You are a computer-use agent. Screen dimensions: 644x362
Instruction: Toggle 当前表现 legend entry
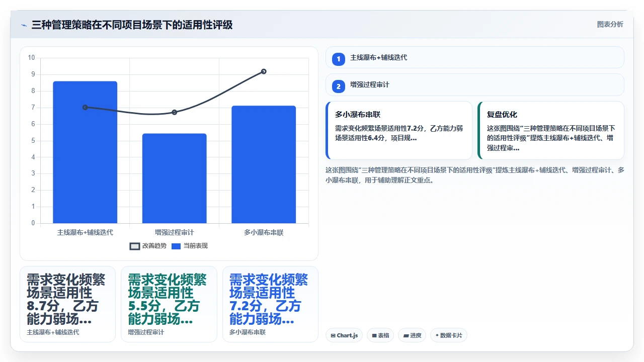coord(190,246)
